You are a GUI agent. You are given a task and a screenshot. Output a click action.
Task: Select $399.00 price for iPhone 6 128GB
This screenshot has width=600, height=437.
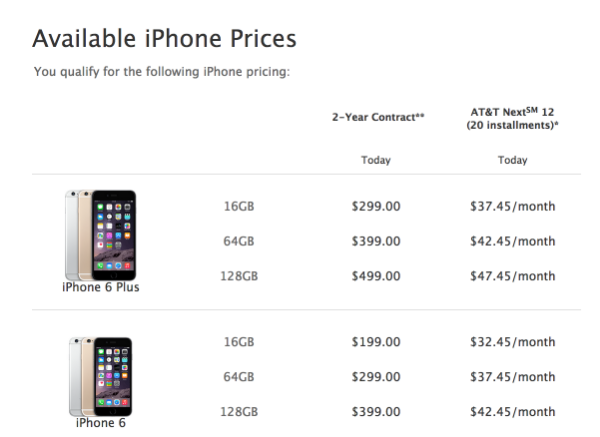pyautogui.click(x=376, y=412)
